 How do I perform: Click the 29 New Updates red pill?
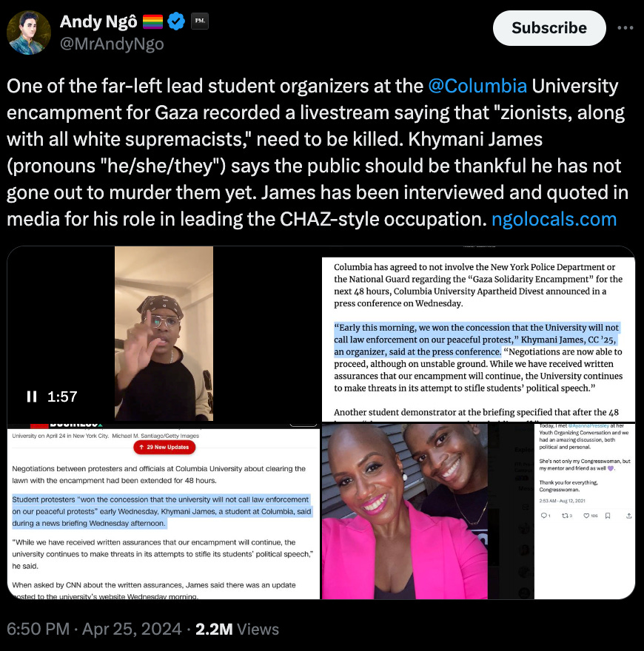tap(164, 447)
